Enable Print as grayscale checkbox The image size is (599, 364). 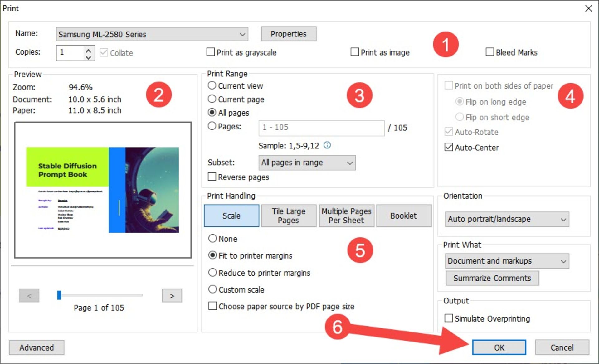point(211,52)
